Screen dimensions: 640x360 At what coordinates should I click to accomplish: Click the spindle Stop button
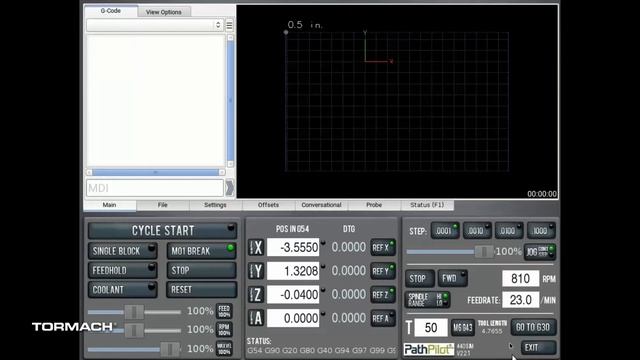(420, 279)
